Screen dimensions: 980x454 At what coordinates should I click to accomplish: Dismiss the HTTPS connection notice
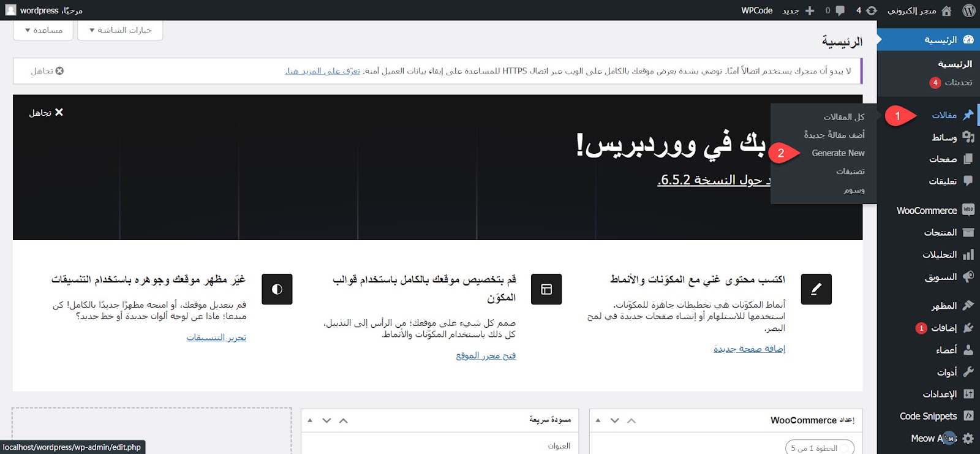(47, 71)
